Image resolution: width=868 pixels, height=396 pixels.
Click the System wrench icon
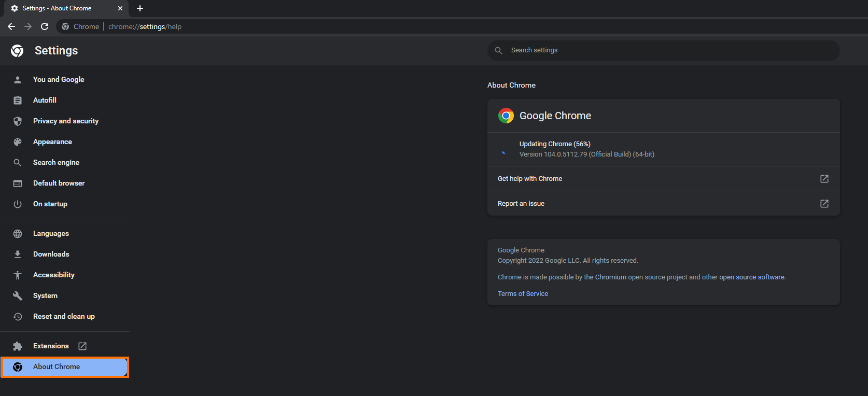[18, 295]
